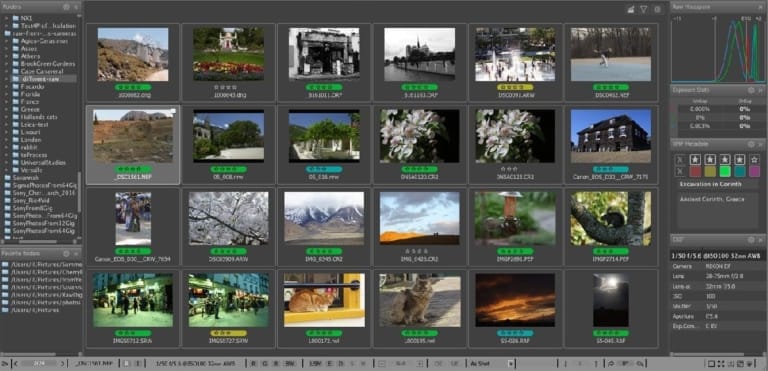Clear the color label with the X button
768x371 pixels.
coord(679,172)
